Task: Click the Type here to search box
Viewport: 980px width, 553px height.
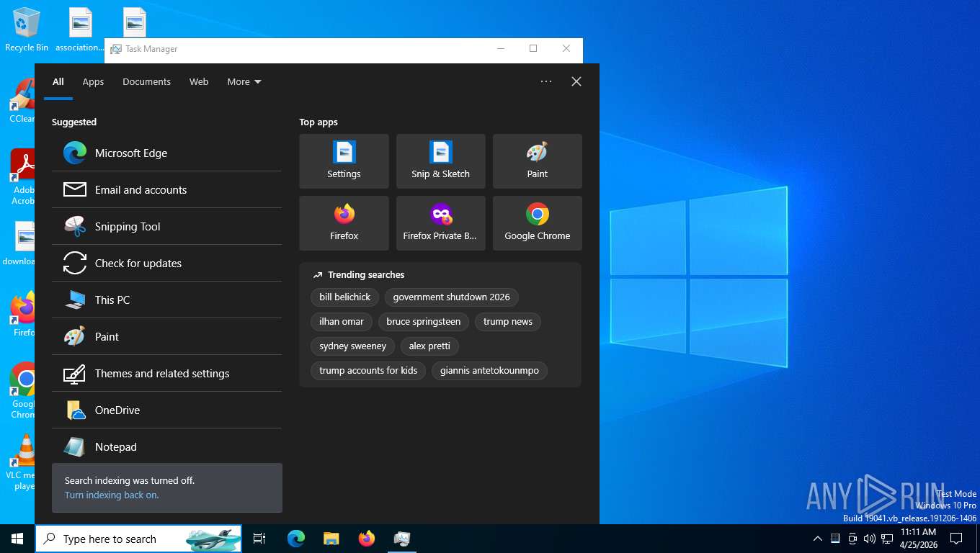Action: point(138,539)
